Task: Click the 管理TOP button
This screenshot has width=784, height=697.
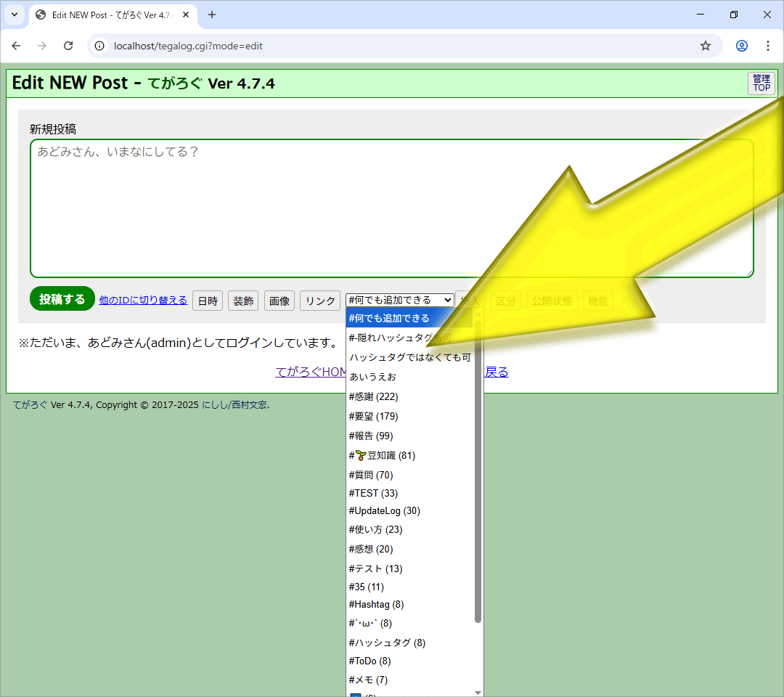Action: [x=761, y=83]
